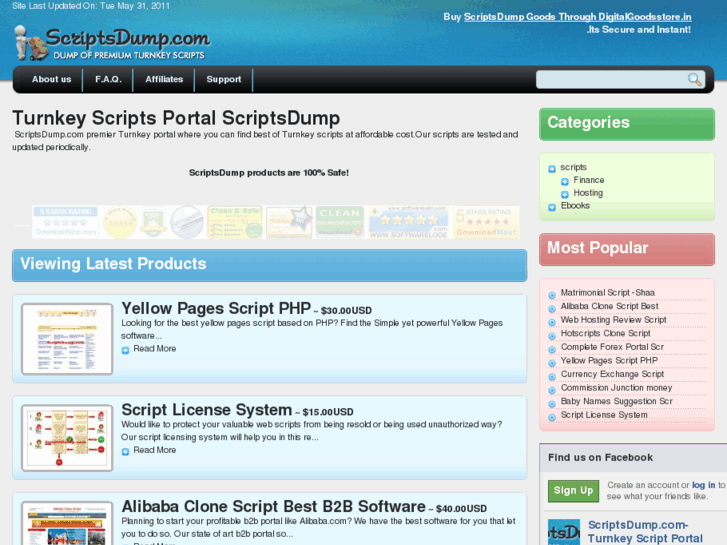This screenshot has width=727, height=545.
Task: Open the Script License System title
Action: (207, 410)
